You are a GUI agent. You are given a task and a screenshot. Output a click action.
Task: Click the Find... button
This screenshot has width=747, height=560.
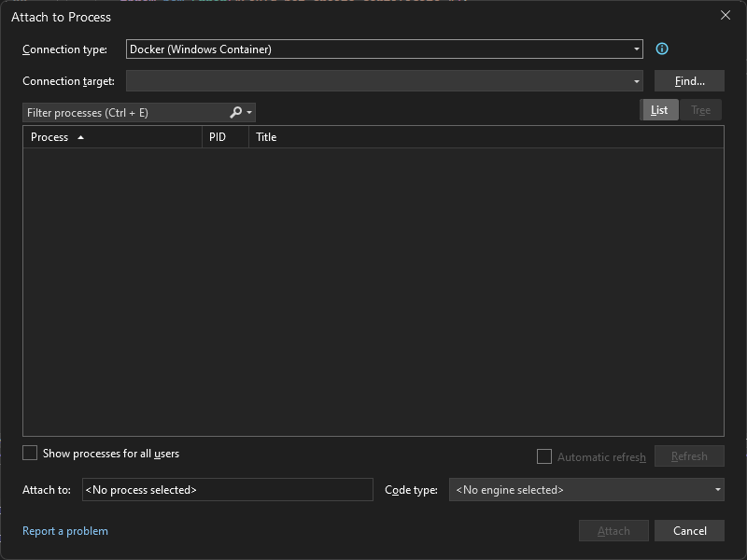(689, 80)
